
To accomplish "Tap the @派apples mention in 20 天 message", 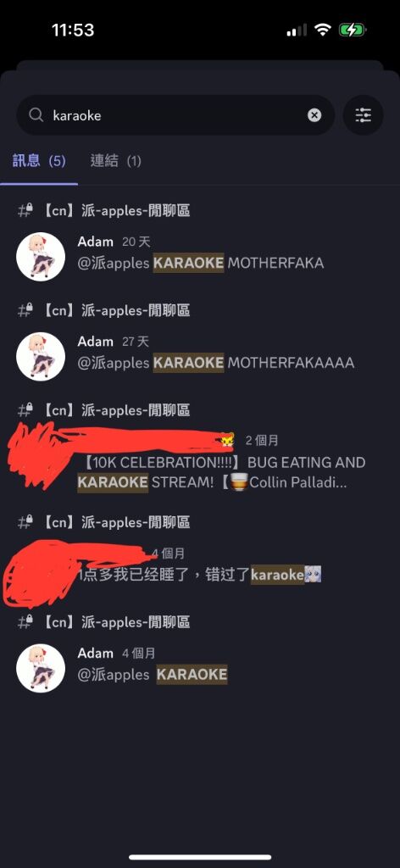I will pyautogui.click(x=114, y=263).
